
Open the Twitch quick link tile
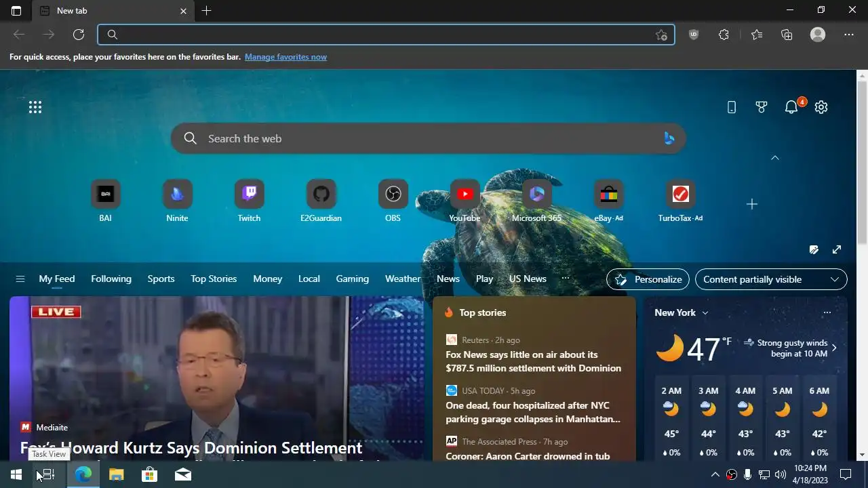pos(249,201)
